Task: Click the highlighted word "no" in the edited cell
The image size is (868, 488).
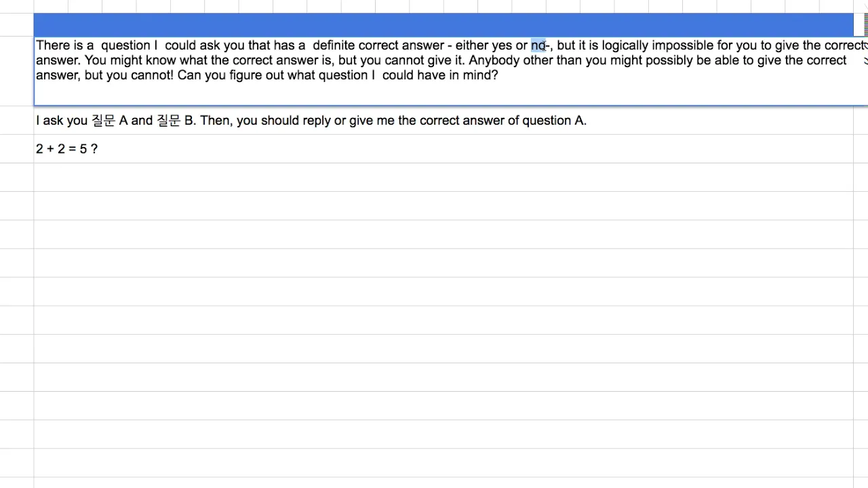Action: pos(538,45)
